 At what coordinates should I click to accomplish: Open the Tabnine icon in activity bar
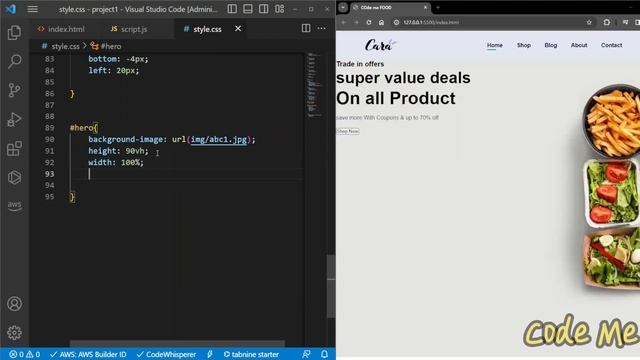(x=14, y=178)
